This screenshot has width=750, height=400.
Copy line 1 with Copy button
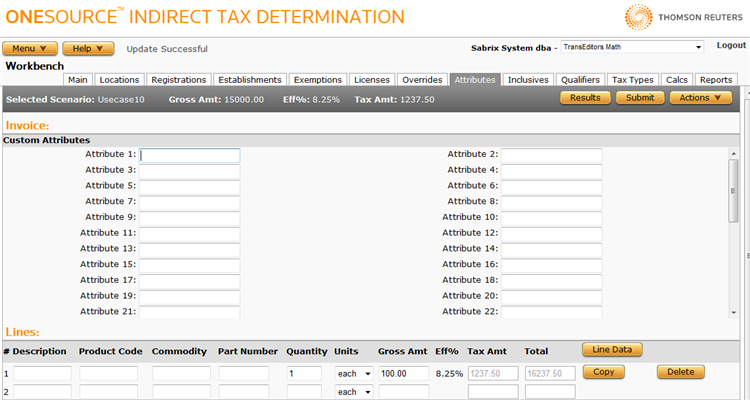pos(603,372)
